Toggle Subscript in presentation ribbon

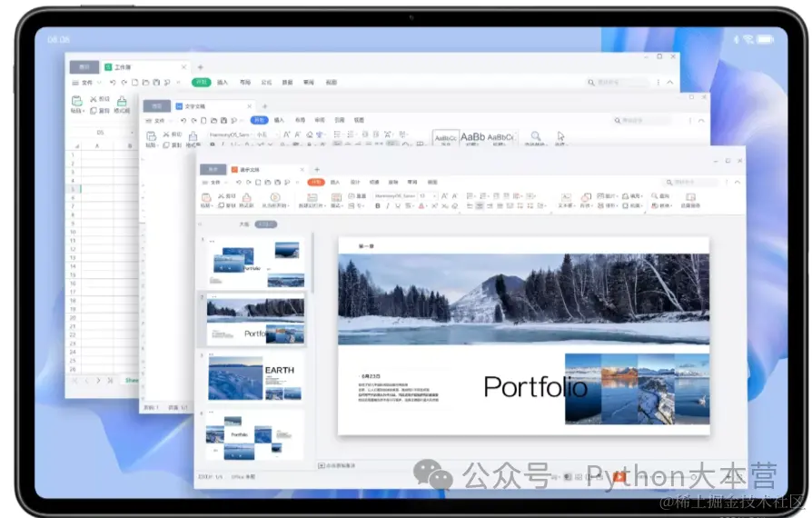444,205
